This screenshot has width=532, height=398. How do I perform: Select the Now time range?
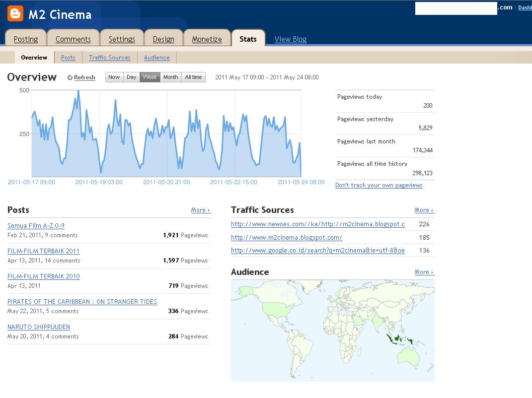pyautogui.click(x=114, y=77)
